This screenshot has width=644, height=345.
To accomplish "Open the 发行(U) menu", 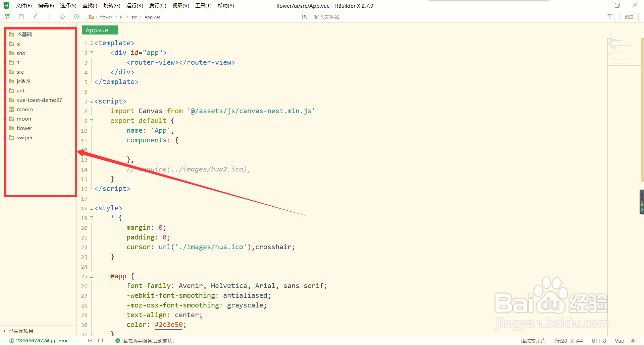I will [x=158, y=6].
